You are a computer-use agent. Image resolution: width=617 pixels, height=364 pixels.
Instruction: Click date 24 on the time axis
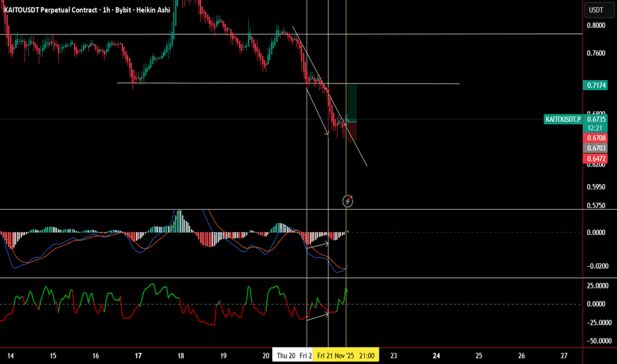436,356
